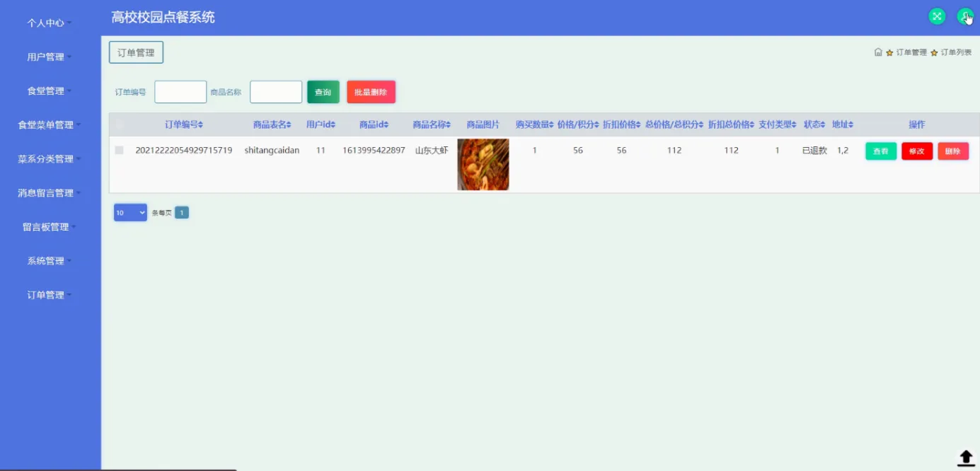980x471 pixels.
Task: Sort by 地址 column sort icon
Action: pyautogui.click(x=851, y=125)
